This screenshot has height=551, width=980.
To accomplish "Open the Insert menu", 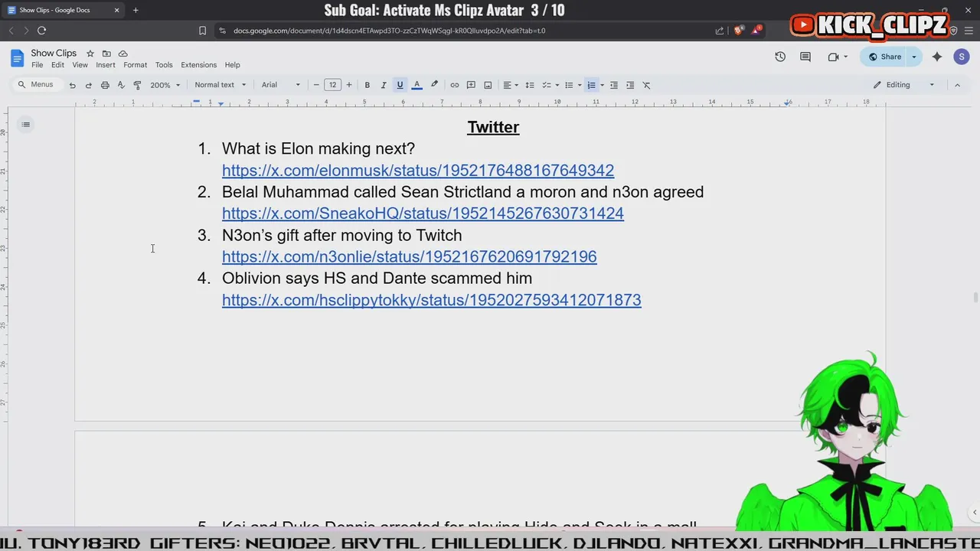I will click(x=106, y=65).
